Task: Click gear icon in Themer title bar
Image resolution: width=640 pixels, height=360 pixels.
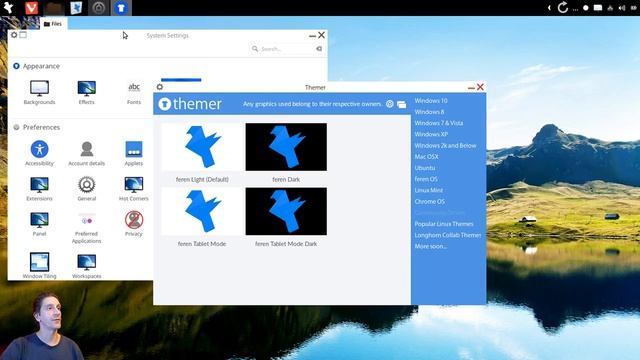Action: tap(160, 87)
